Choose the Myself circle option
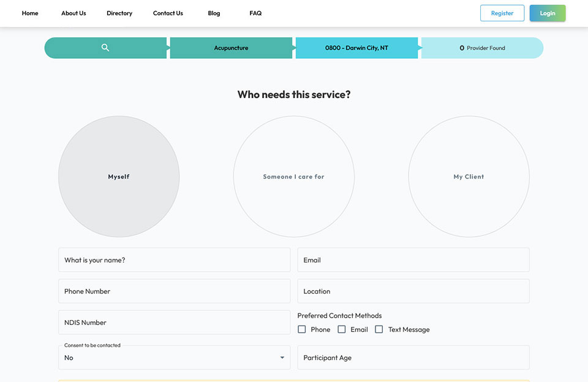The height and width of the screenshot is (382, 588). (x=119, y=177)
